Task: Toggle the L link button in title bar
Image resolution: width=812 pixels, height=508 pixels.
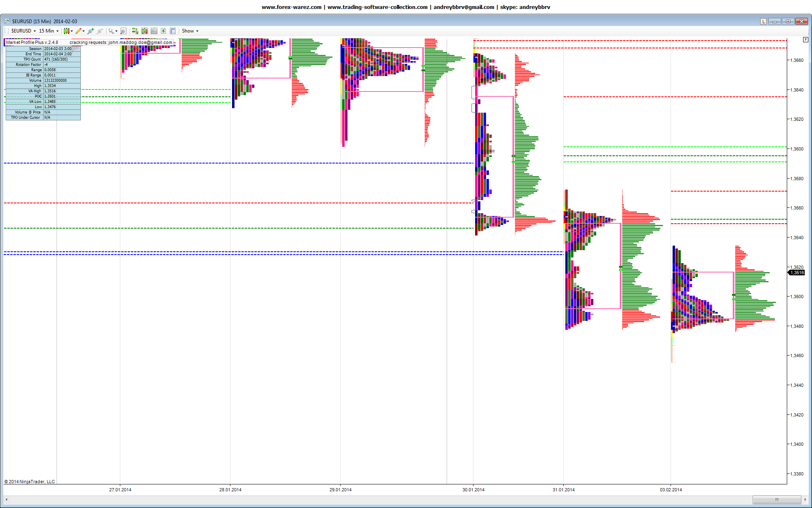Action: pos(763,22)
